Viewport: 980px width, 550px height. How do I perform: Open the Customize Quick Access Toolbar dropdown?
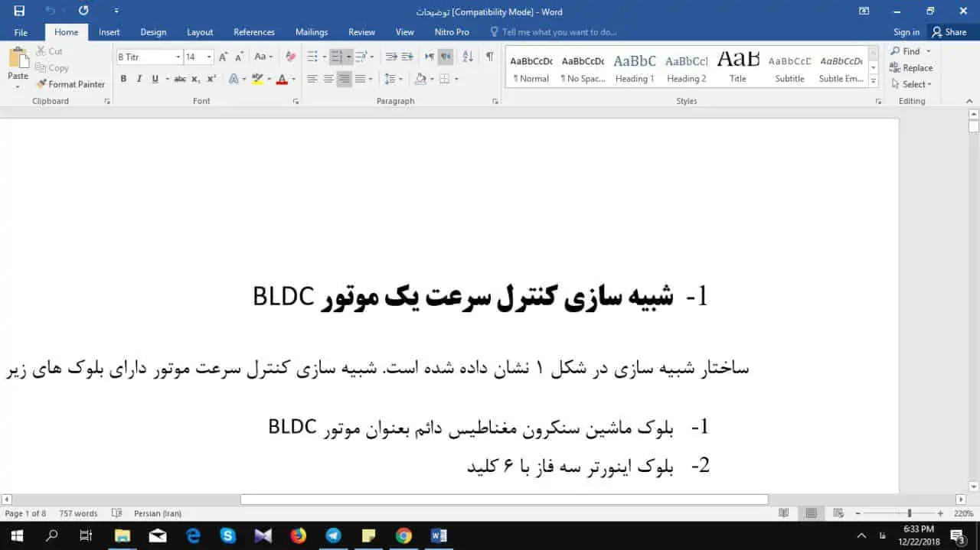(116, 11)
